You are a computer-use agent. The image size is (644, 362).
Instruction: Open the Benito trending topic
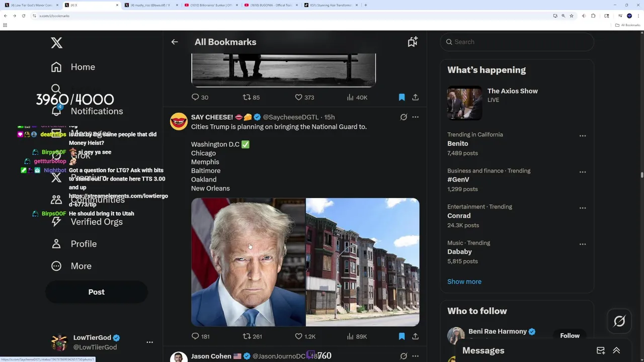click(517, 144)
